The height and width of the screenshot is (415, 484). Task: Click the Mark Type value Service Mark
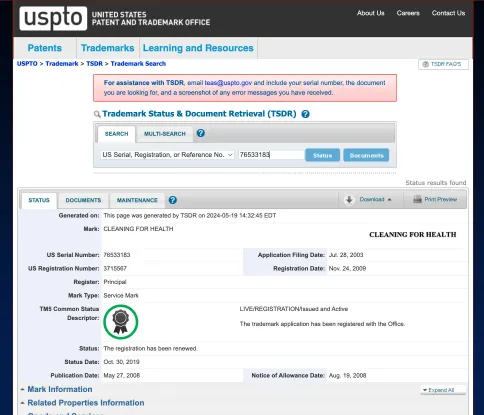point(121,295)
